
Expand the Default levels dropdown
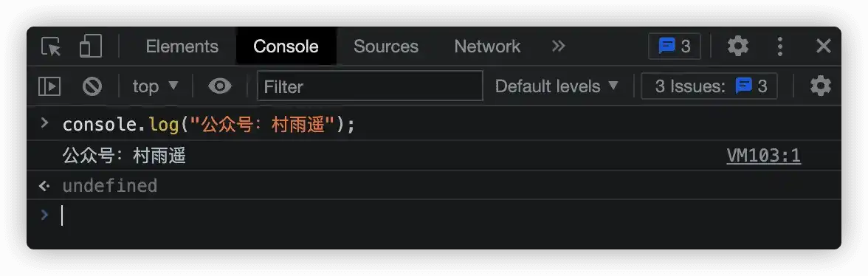(x=557, y=86)
